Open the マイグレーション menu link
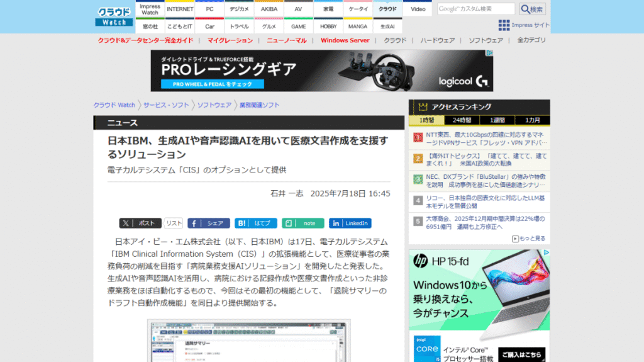This screenshot has width=644, height=362. point(230,40)
